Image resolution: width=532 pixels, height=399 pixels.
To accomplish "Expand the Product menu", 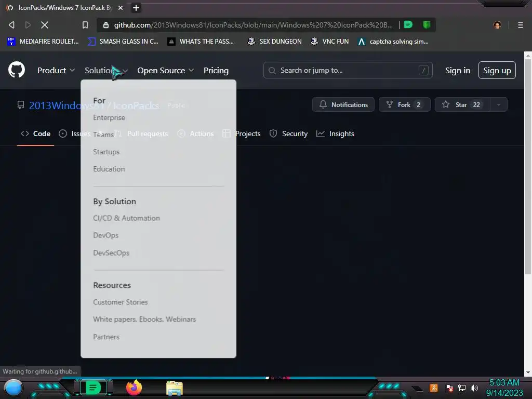I will tap(56, 70).
